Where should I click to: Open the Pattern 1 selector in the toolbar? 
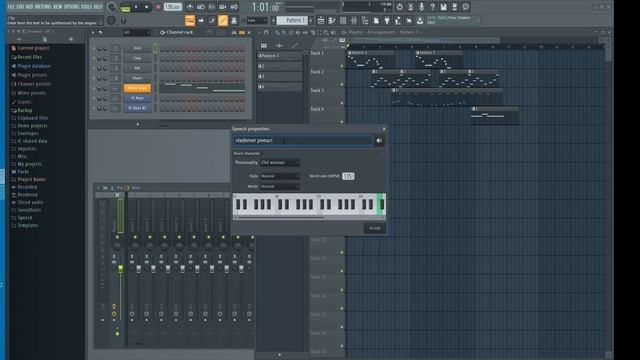(x=292, y=20)
